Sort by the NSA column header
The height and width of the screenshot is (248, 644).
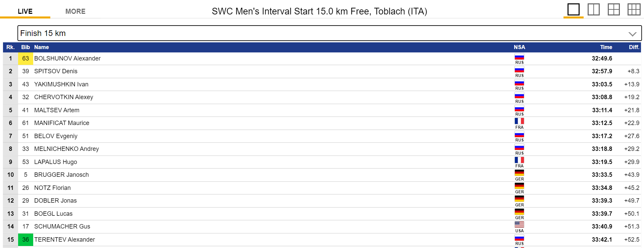tap(519, 47)
